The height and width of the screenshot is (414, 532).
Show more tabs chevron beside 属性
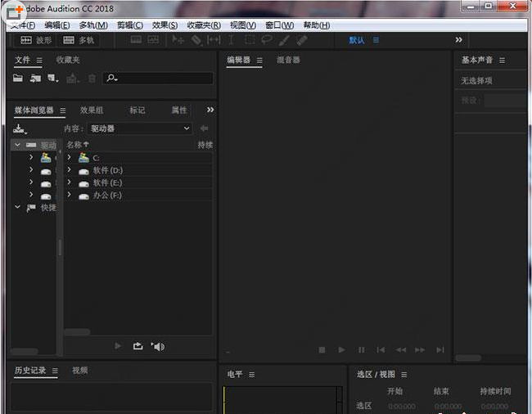210,110
